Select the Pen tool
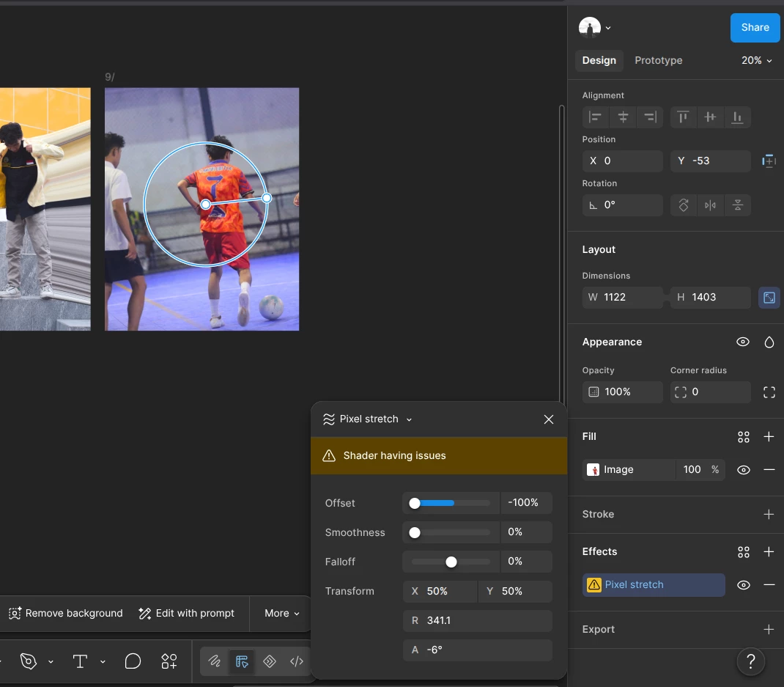784x687 pixels. (29, 661)
